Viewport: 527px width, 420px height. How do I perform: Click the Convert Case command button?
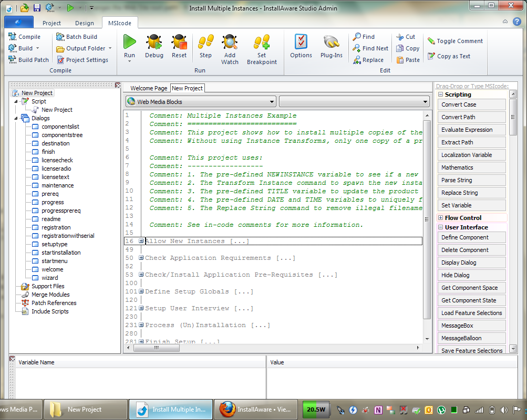coord(471,104)
